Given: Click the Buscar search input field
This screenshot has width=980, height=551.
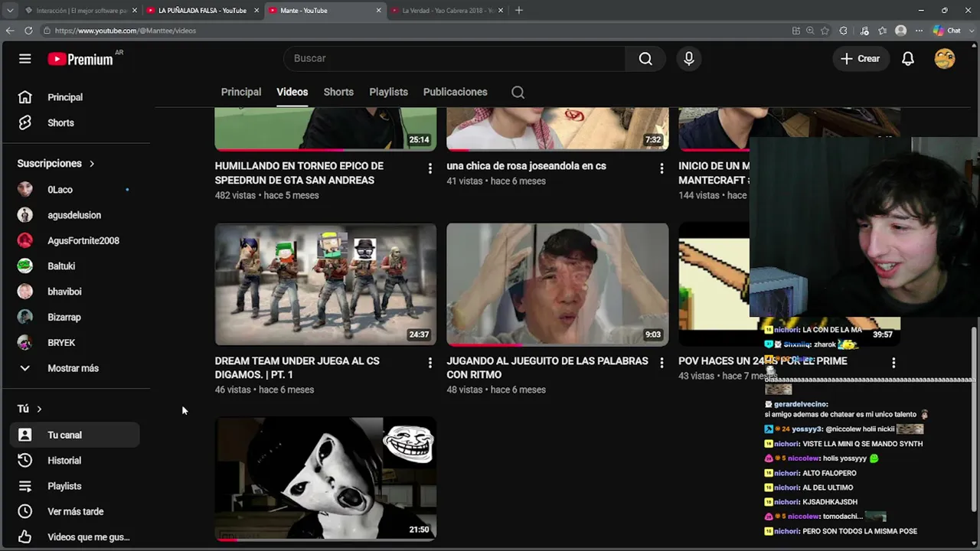Looking at the screenshot, I should pyautogui.click(x=456, y=59).
